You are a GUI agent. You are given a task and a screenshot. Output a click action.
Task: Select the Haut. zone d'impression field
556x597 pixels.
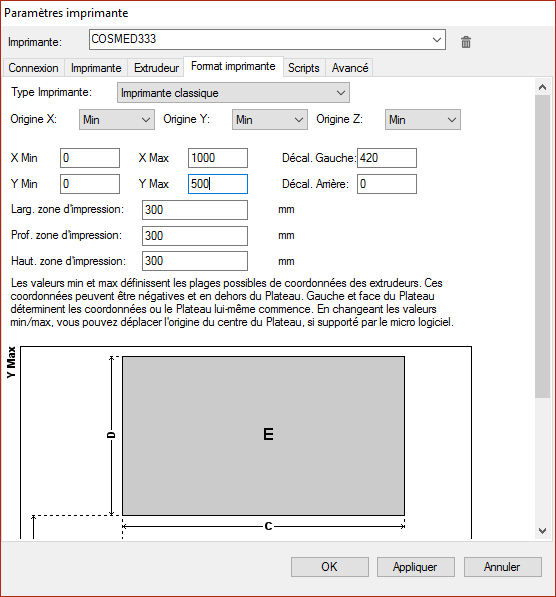point(195,261)
